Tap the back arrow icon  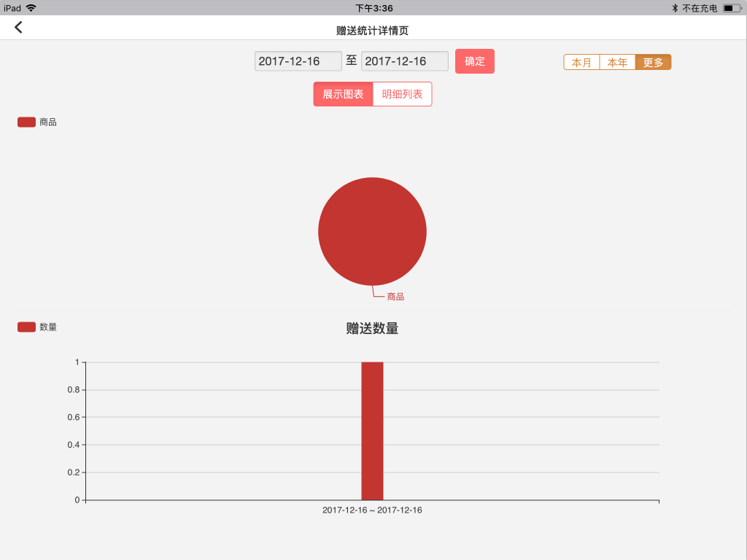tap(18, 28)
